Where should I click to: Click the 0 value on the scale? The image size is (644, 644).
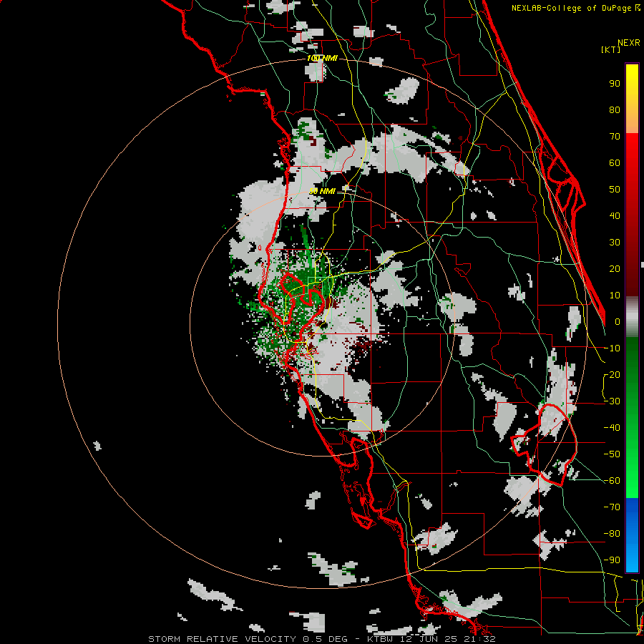pyautogui.click(x=618, y=322)
